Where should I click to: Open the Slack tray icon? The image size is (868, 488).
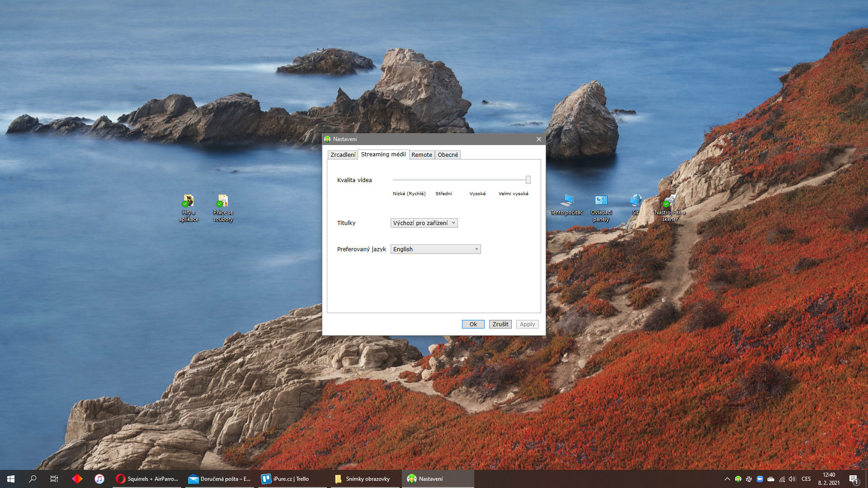point(749,479)
